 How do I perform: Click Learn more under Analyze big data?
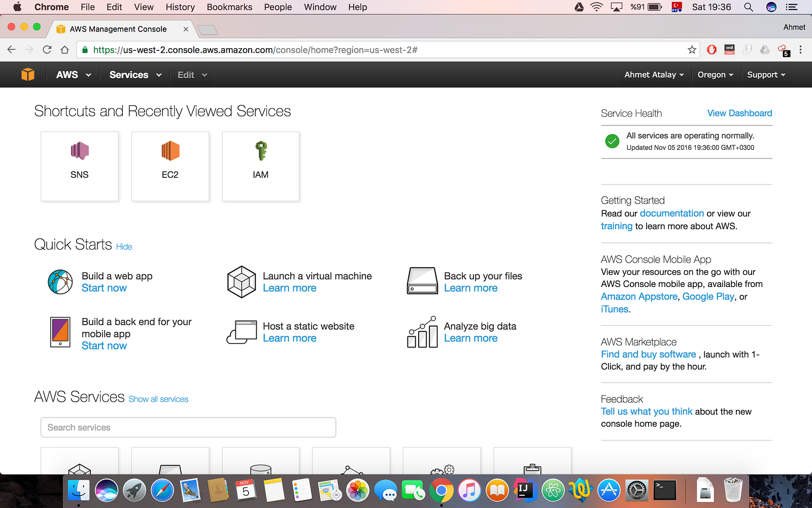click(x=471, y=338)
